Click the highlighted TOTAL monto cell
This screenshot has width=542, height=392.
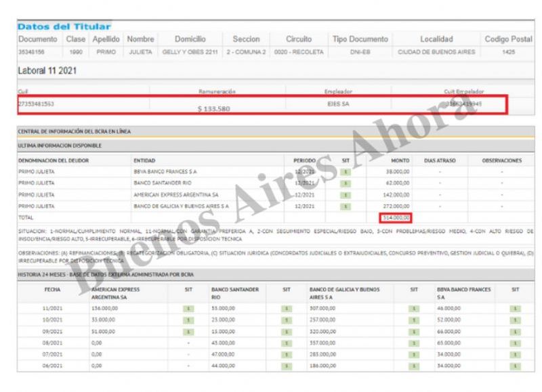click(394, 217)
